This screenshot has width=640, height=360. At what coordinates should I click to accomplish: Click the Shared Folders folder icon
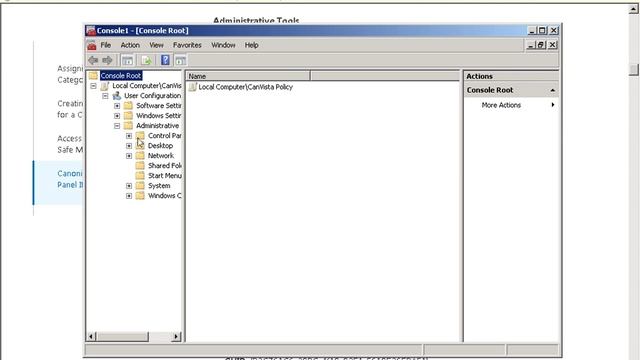140,165
